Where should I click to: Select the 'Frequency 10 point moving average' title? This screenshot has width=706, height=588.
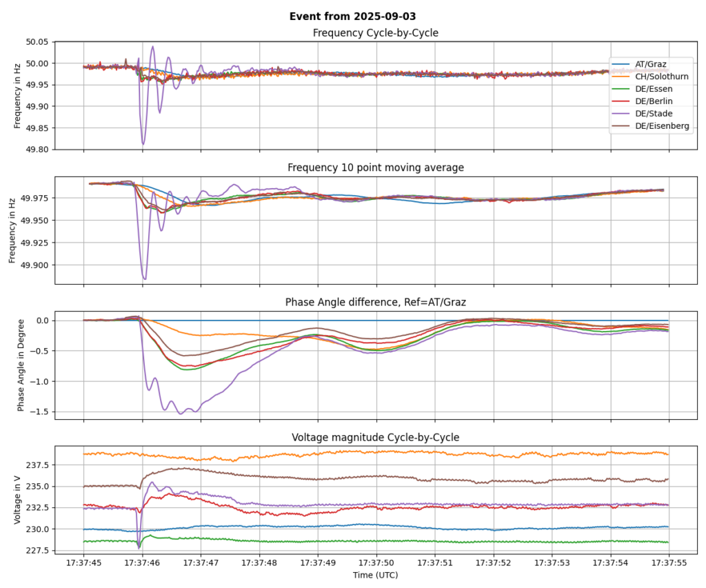click(x=375, y=168)
